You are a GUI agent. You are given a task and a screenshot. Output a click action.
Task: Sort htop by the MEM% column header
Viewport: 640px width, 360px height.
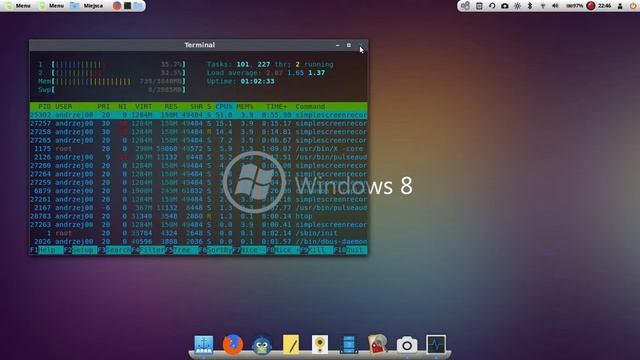point(244,107)
